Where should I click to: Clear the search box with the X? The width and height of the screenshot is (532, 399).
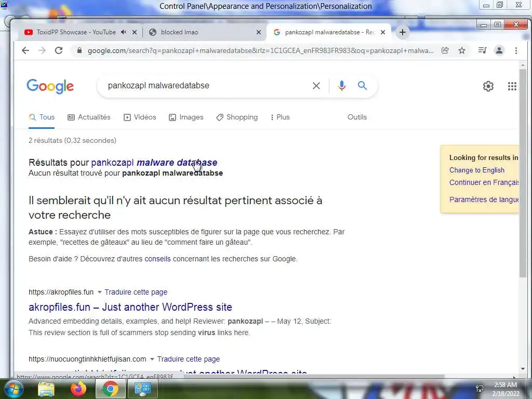(316, 86)
